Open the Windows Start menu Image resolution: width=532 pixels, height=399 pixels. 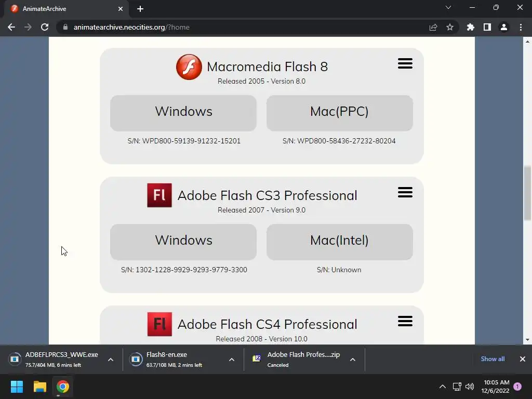tap(17, 387)
